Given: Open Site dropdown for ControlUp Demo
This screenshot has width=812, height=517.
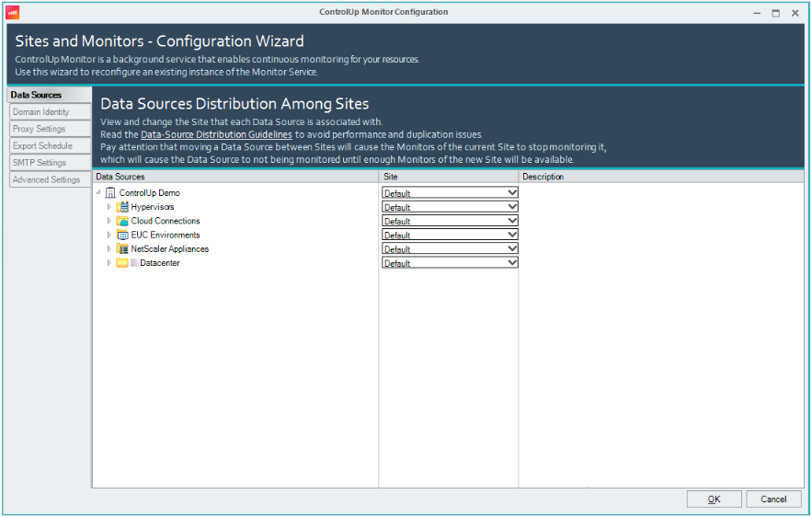Looking at the screenshot, I should point(450,192).
